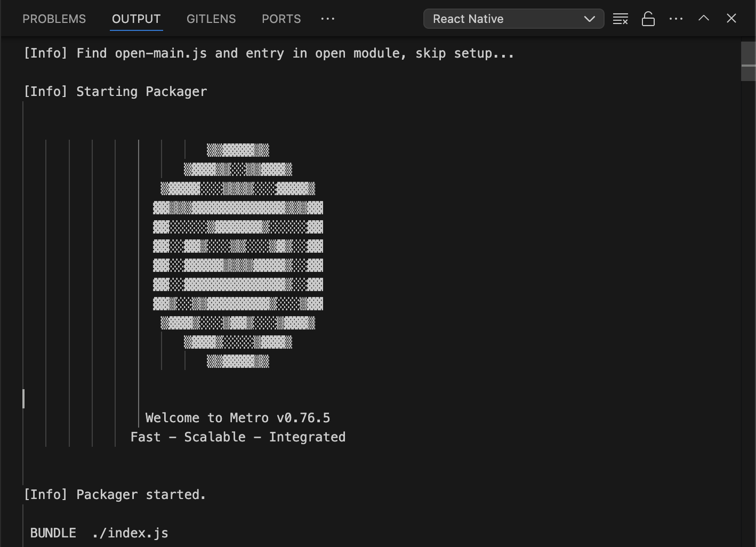Select the OUTPUT tab
756x547 pixels.
click(136, 19)
